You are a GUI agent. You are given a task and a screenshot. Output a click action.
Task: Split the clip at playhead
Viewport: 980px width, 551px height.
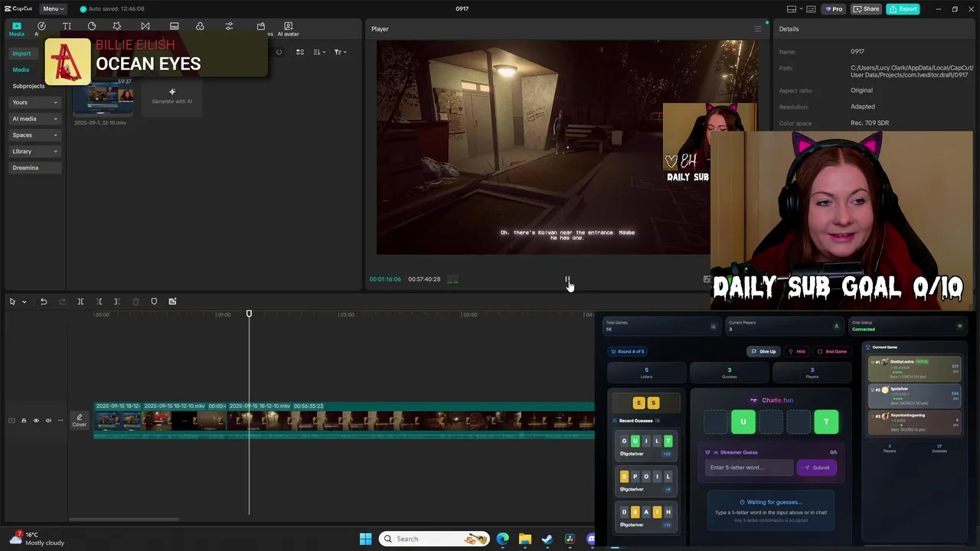coord(80,302)
